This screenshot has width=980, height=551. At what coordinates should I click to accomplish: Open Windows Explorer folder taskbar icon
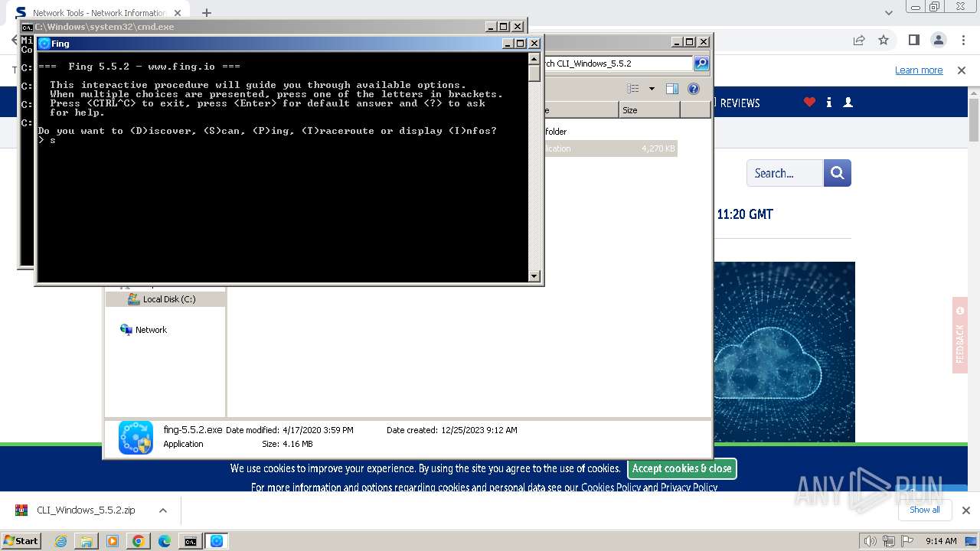click(x=87, y=541)
